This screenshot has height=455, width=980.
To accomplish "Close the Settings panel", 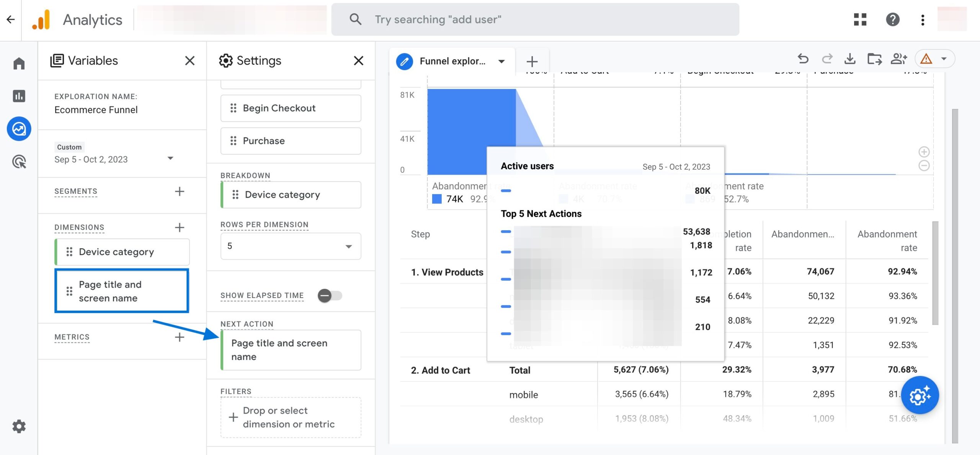I will (358, 61).
